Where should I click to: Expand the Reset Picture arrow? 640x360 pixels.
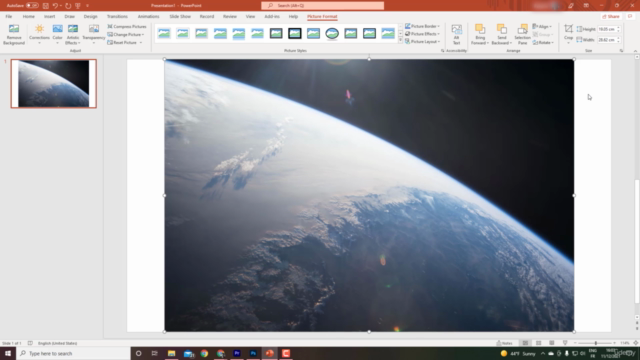click(141, 42)
